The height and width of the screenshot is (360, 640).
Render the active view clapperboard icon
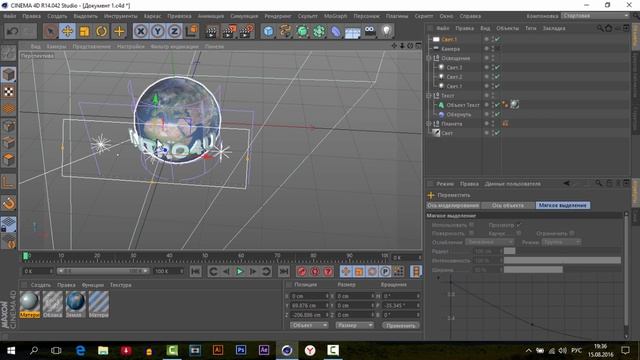point(211,31)
